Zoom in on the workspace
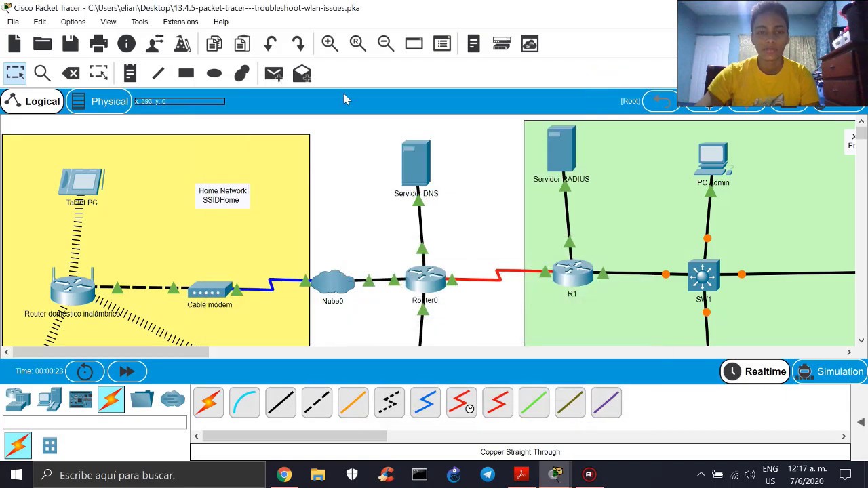 pyautogui.click(x=330, y=44)
